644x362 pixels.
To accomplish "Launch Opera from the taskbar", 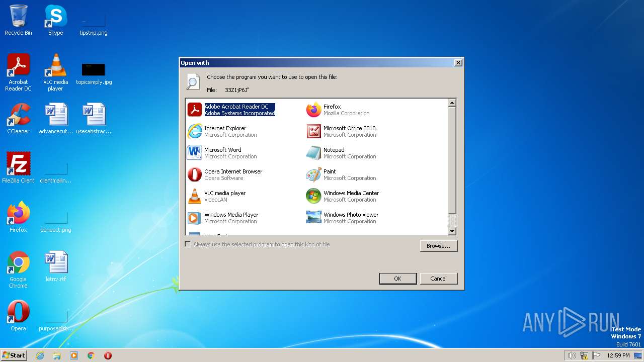I will pyautogui.click(x=108, y=355).
